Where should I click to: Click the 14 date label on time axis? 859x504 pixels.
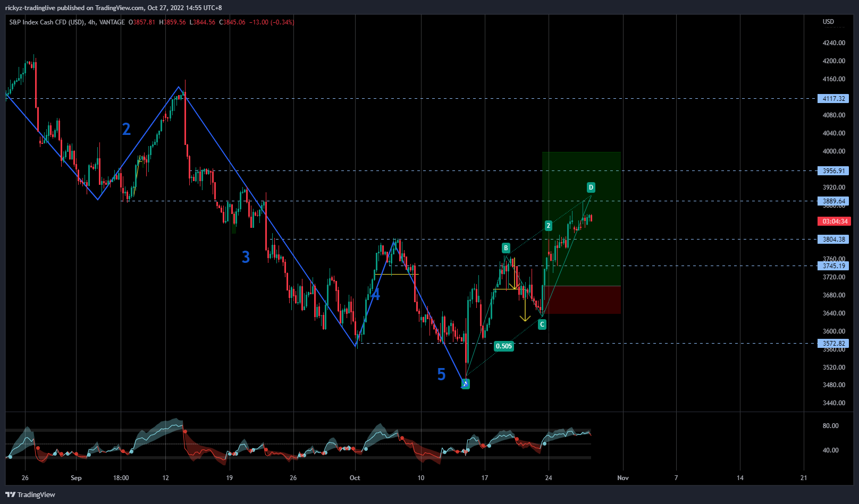tap(740, 478)
